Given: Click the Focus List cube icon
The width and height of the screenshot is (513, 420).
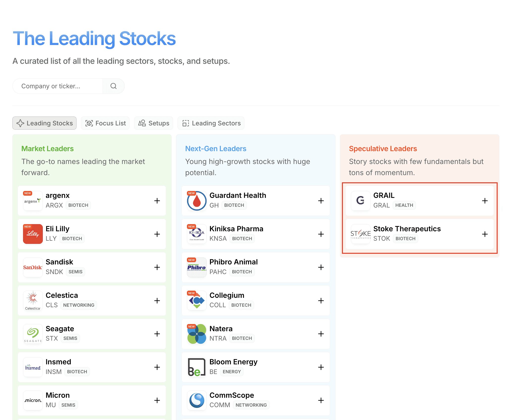Looking at the screenshot, I should point(89,123).
